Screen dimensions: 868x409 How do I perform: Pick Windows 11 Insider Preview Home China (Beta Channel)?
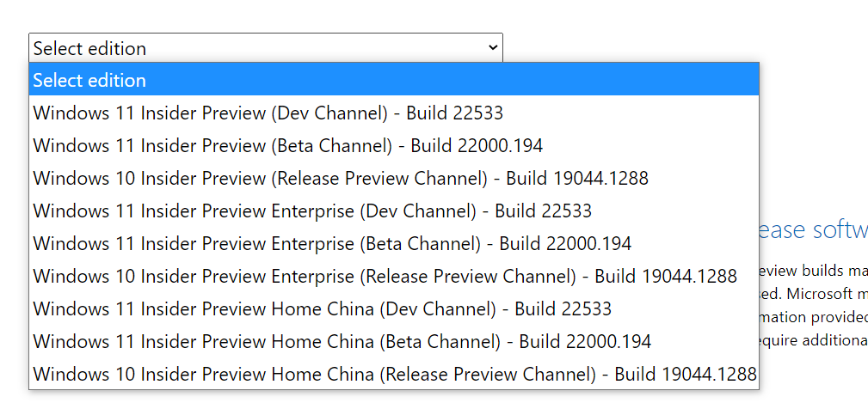click(x=342, y=341)
